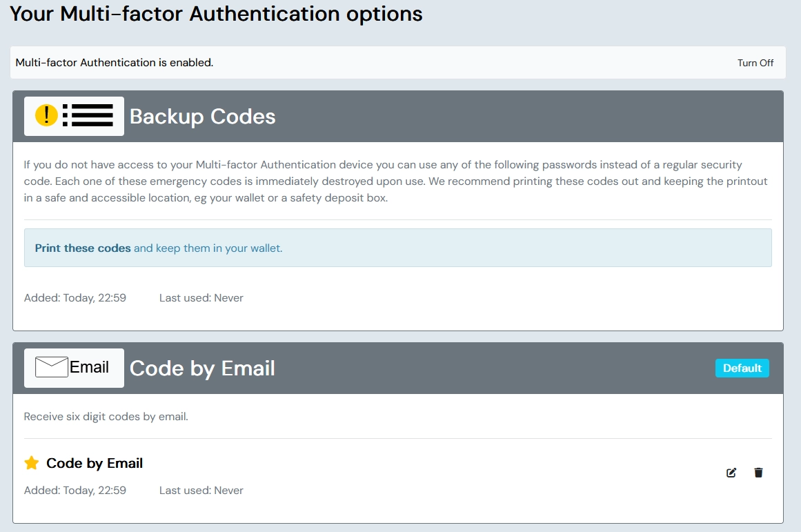Click the "Email" text inside the header badge
Image resolution: width=801 pixels, height=532 pixels.
90,367
